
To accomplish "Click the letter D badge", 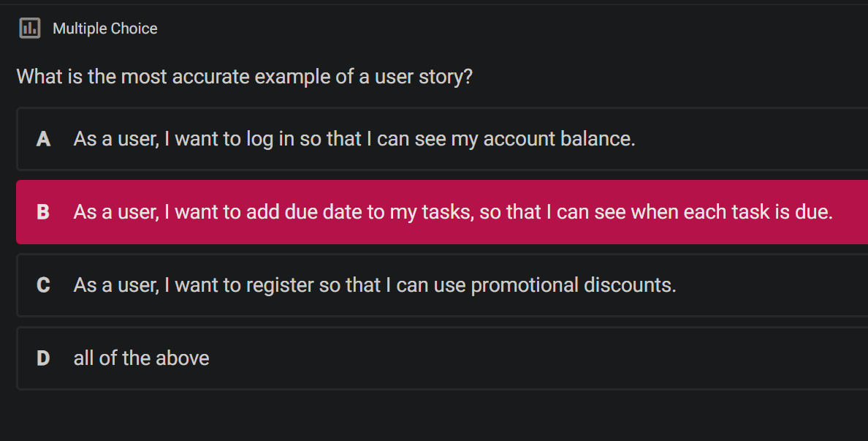I will [x=43, y=358].
